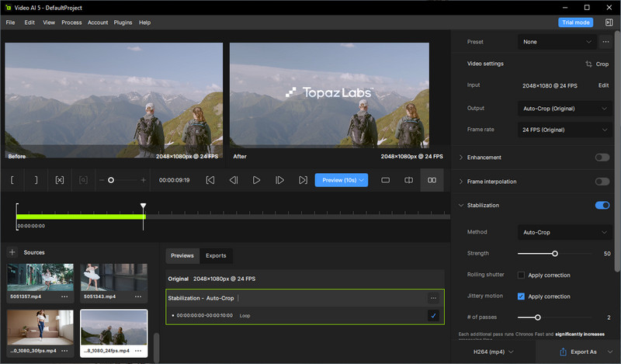The image size is (621, 364).
Task: Open the Account menu
Action: click(x=98, y=23)
